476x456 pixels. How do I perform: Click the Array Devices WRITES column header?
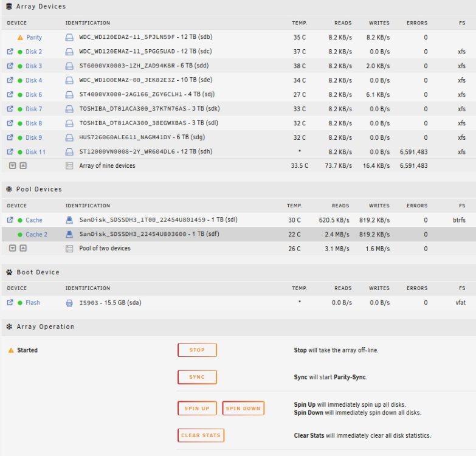tap(379, 23)
